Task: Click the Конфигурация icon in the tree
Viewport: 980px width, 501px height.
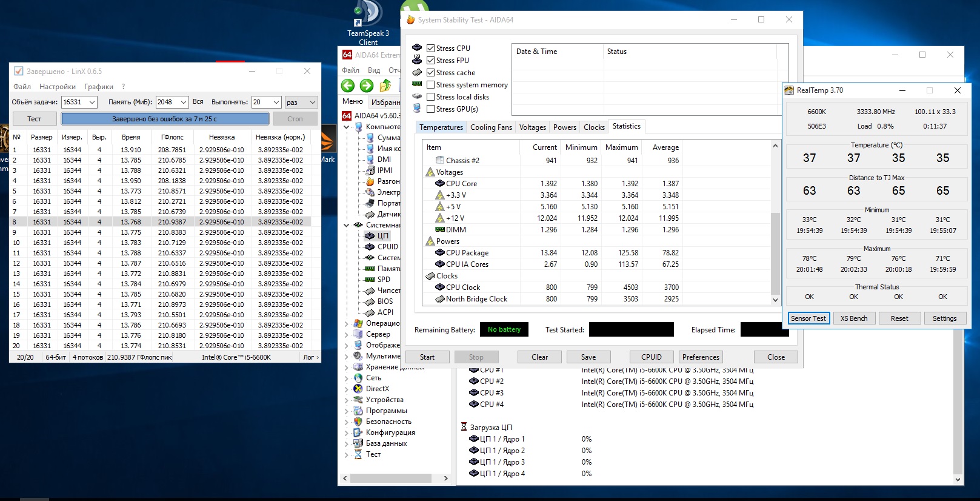Action: point(358,432)
